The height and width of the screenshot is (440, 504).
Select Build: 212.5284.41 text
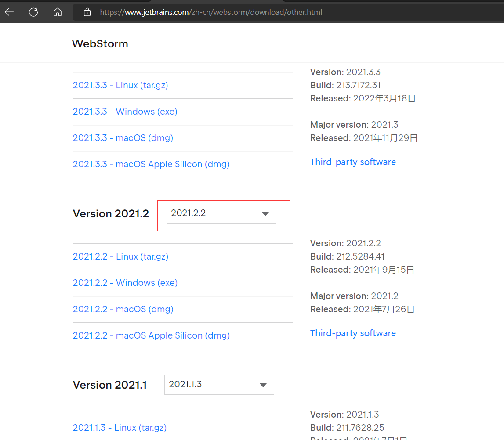348,256
